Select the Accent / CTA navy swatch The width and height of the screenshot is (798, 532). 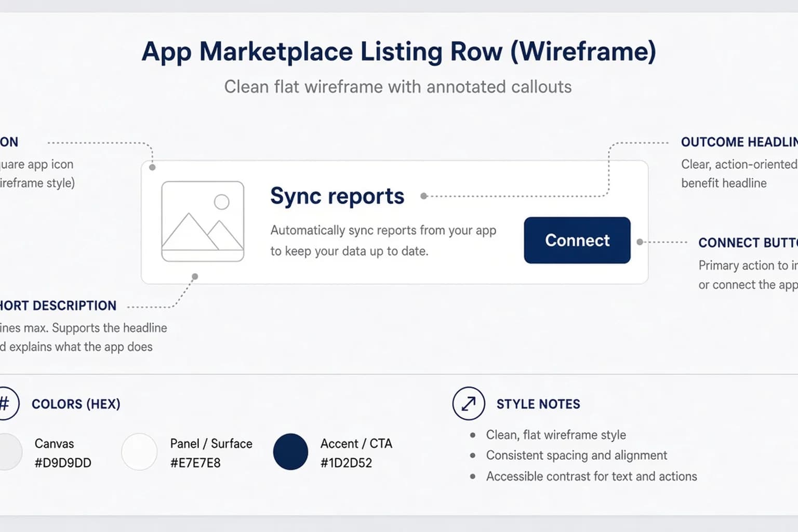pos(290,451)
